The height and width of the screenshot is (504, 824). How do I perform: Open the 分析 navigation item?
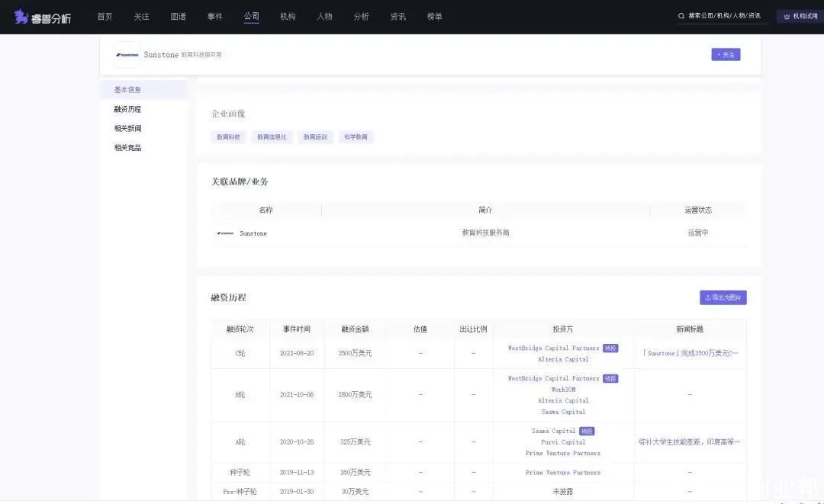361,17
